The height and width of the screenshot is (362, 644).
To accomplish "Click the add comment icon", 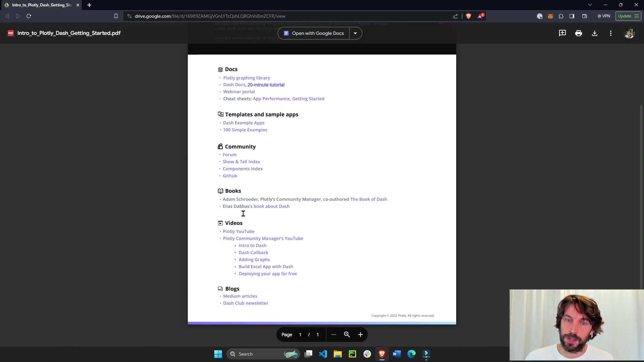I will (562, 33).
